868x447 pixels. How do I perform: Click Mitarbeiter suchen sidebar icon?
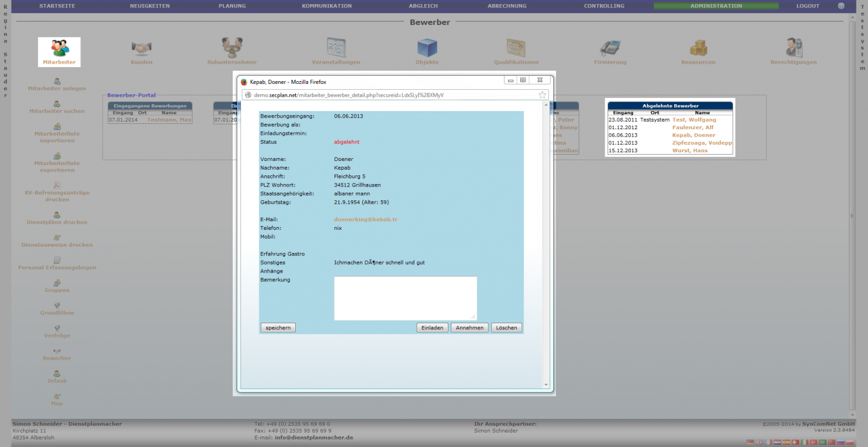(x=57, y=104)
